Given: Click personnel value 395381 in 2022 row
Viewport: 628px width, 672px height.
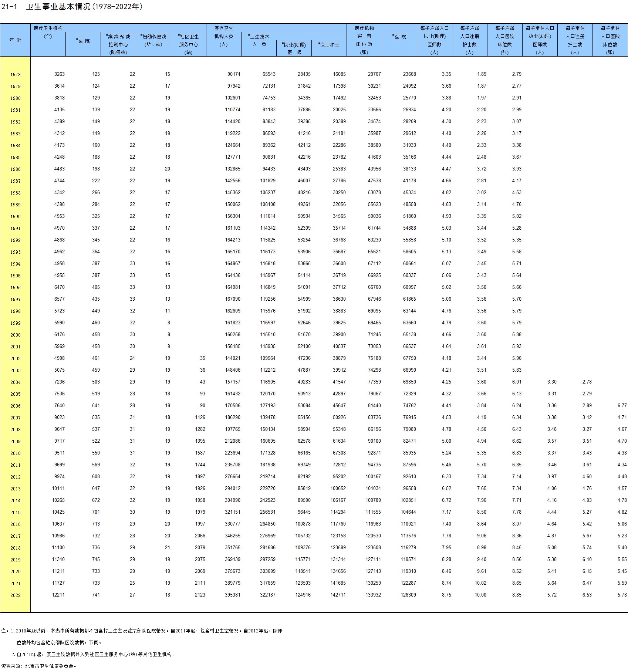Looking at the screenshot, I should (x=233, y=595).
